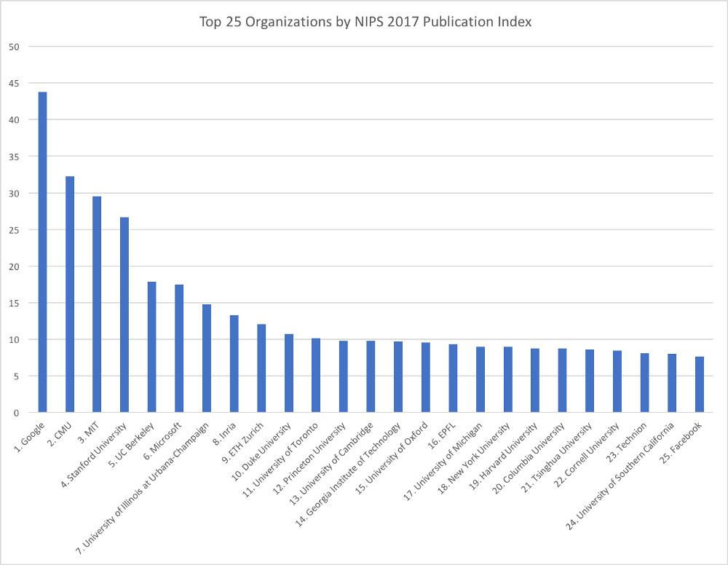Click the '16. EPFL' axis label
Image resolution: width=728 pixels, height=565 pixels.
pos(442,435)
